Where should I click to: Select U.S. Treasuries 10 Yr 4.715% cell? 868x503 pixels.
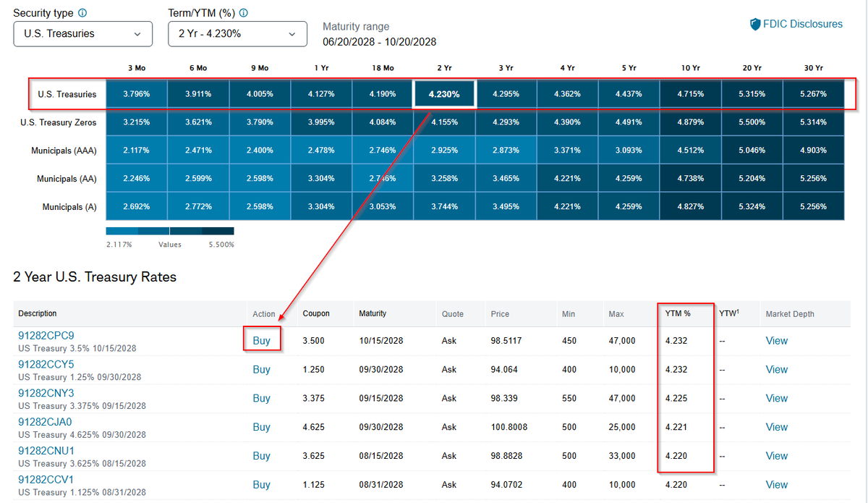[x=690, y=94]
